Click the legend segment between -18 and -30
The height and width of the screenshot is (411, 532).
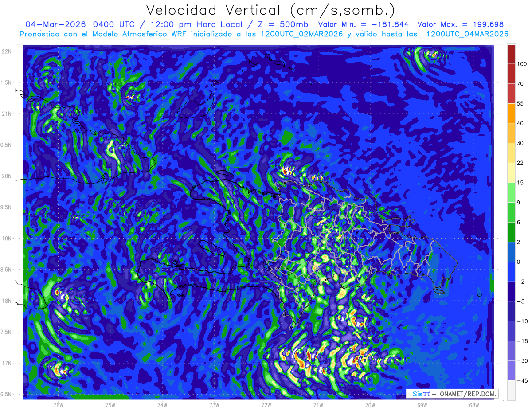tap(511, 351)
